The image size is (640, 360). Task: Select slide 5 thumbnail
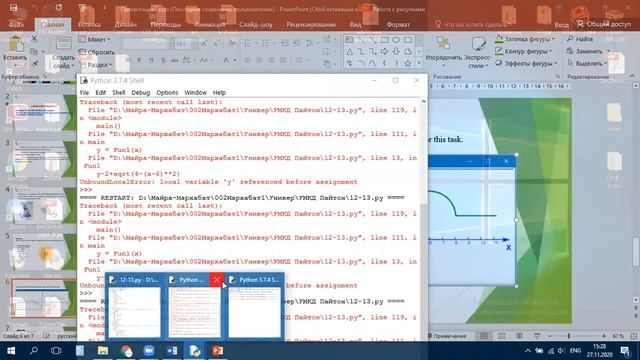41,251
